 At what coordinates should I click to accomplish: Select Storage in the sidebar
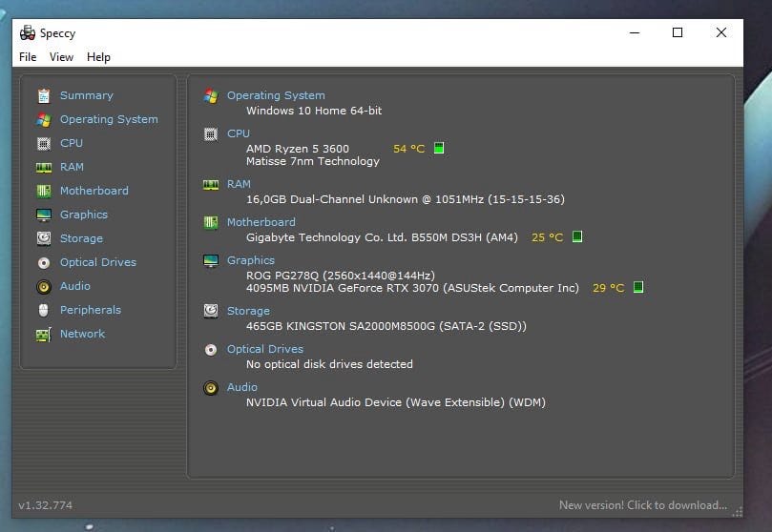pyautogui.click(x=81, y=238)
